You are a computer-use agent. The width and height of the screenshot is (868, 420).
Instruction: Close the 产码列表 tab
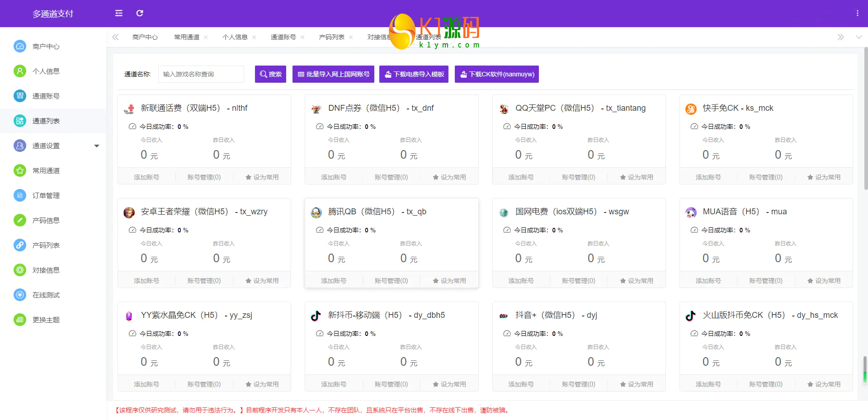(351, 37)
